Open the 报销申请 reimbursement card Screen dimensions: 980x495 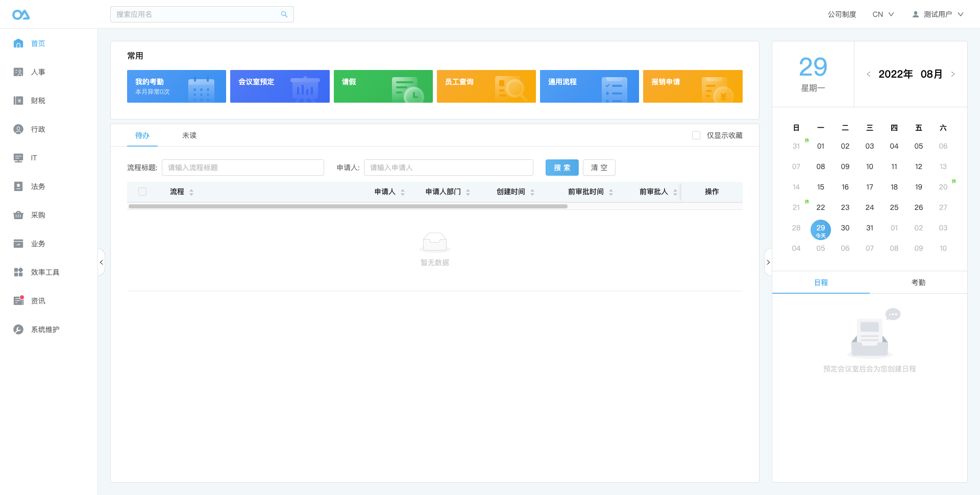(693, 86)
